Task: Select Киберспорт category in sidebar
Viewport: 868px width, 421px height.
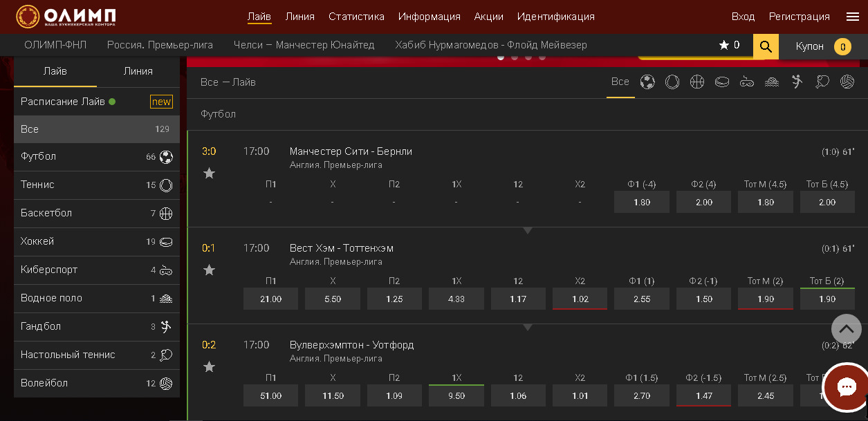Action: pos(97,270)
